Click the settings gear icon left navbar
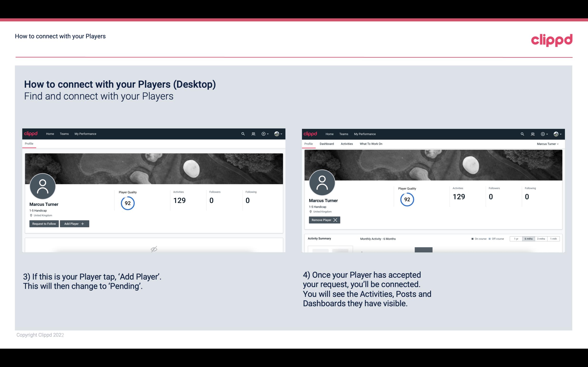588x367 pixels. (263, 133)
